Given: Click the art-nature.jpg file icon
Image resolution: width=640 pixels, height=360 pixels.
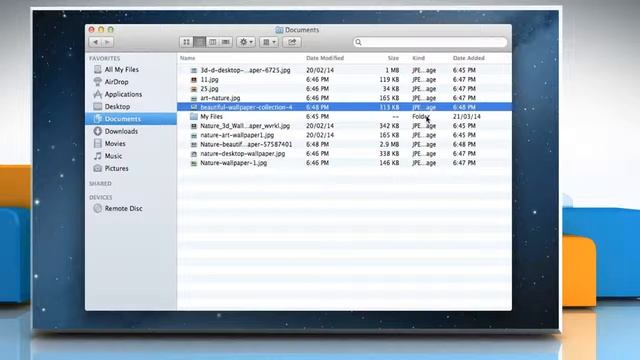Looking at the screenshot, I should [x=194, y=98].
